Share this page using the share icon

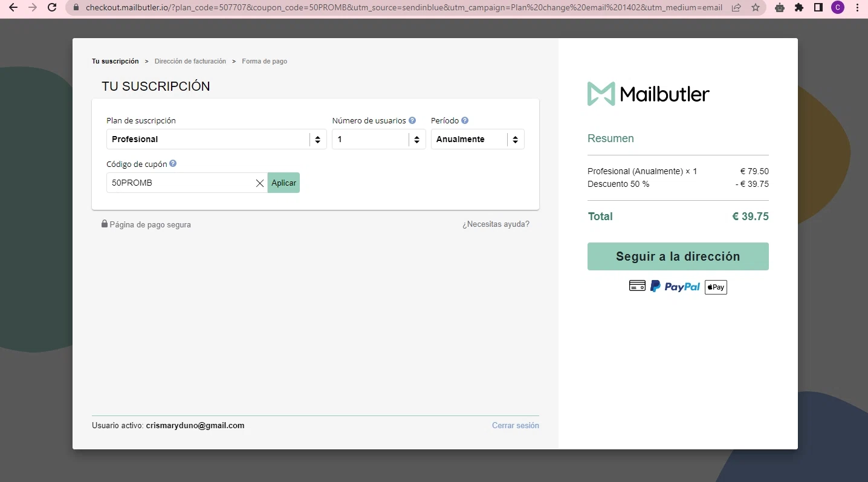[x=736, y=8]
